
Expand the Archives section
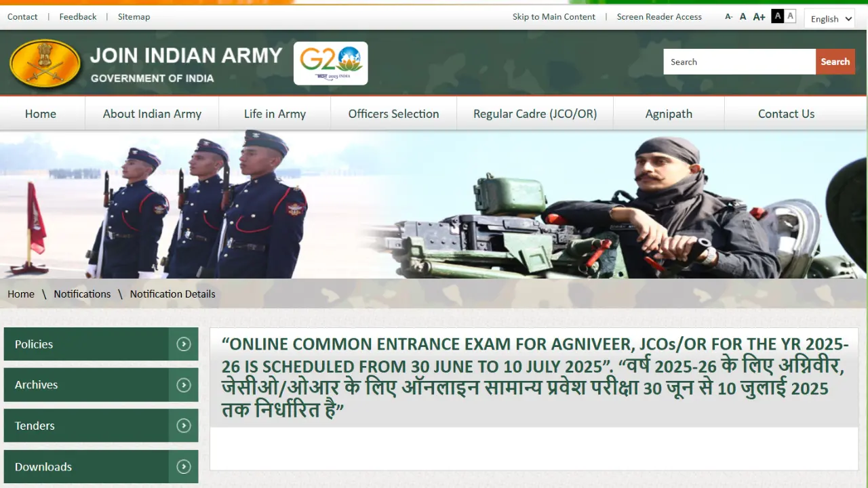(x=183, y=384)
